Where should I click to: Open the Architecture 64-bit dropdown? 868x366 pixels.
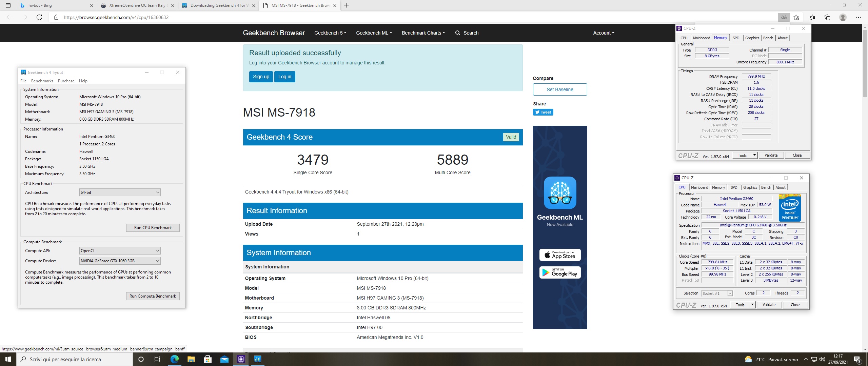coord(120,192)
